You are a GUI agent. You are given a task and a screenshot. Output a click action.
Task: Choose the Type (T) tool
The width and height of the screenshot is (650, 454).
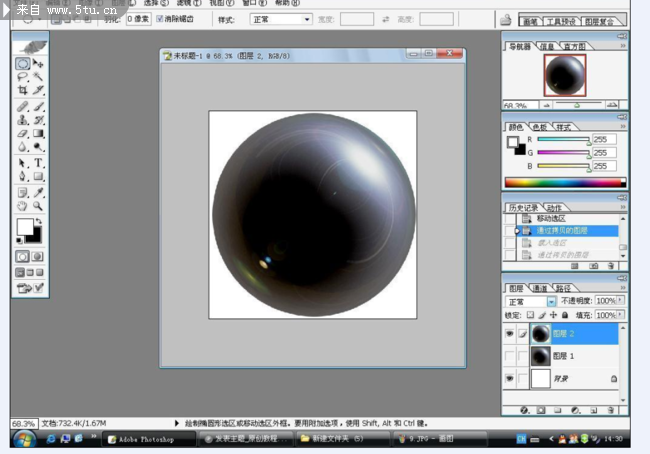pos(38,162)
